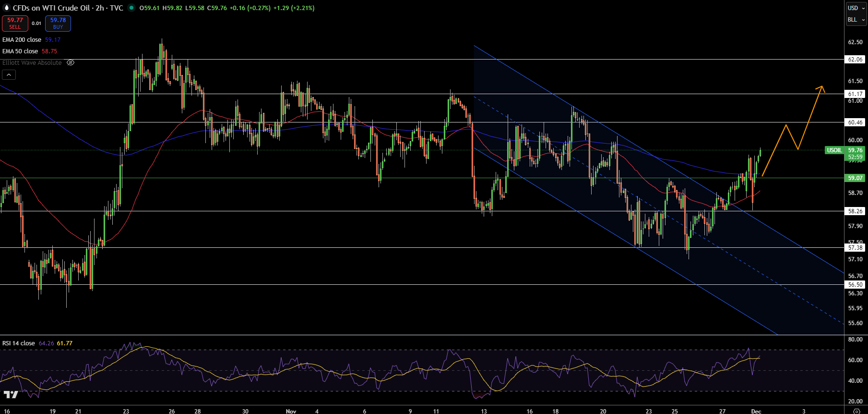Screen dimensions: 868x414
Task: Click the 62.50 price scale value
Action: 855,42
